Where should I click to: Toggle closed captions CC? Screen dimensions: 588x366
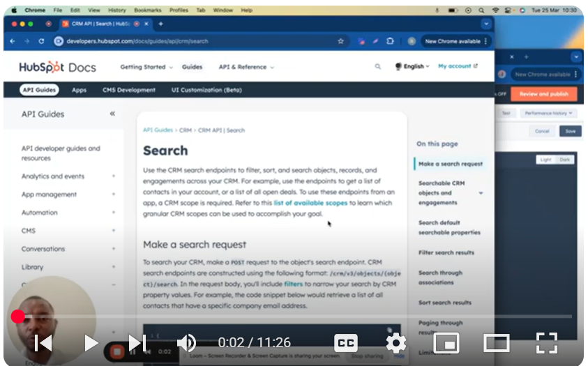[x=345, y=343]
